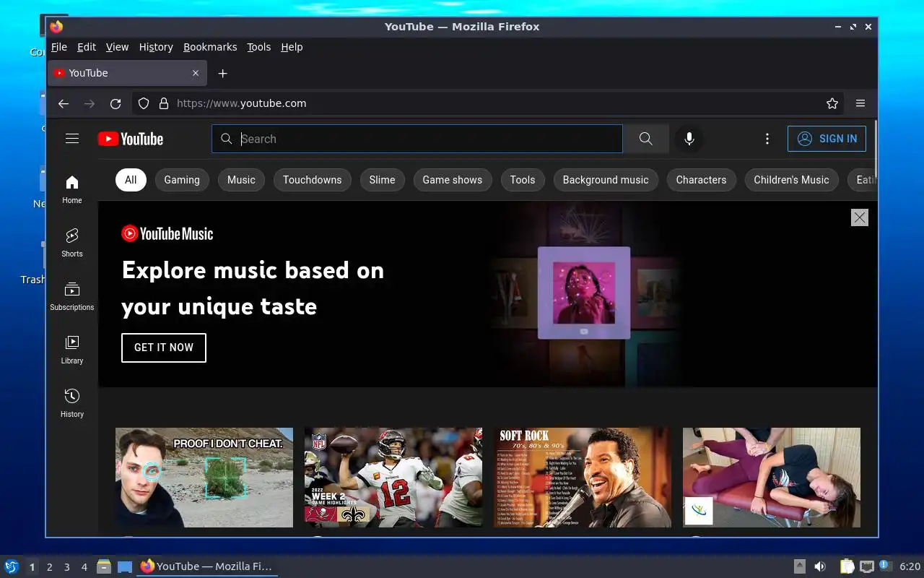Open Firefox application menu button

860,103
